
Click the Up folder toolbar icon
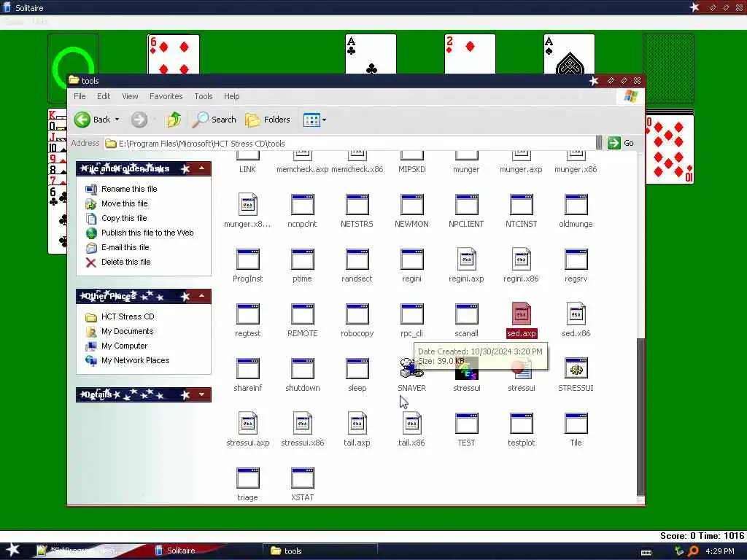[x=174, y=120]
